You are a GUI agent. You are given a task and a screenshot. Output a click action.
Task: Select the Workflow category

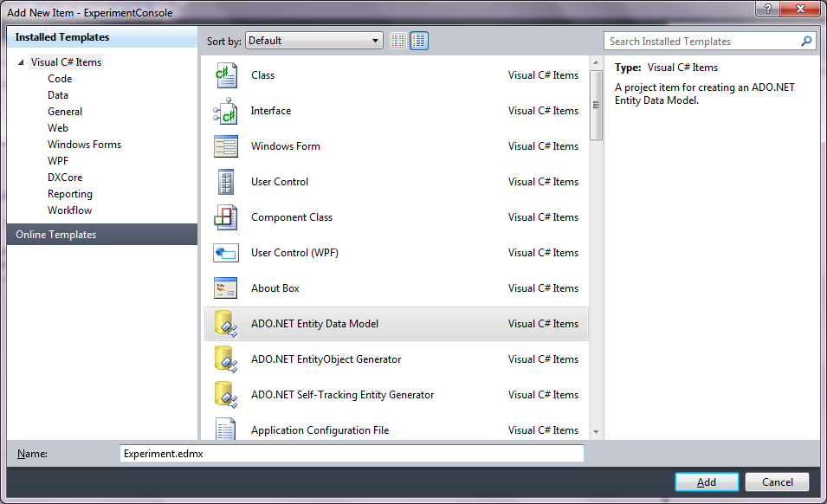coord(69,210)
